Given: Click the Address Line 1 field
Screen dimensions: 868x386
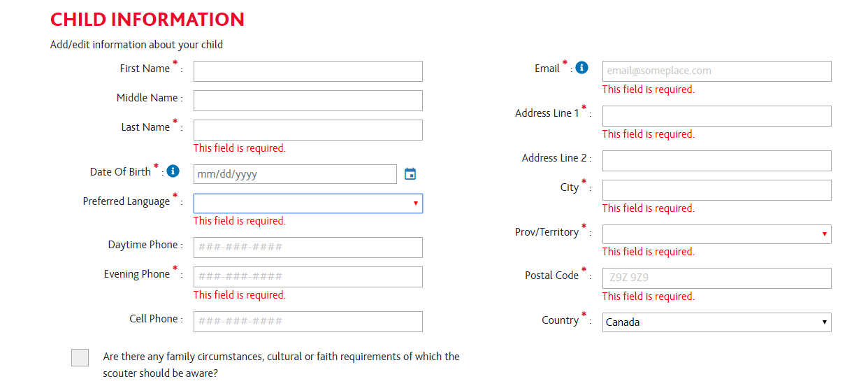Looking at the screenshot, I should click(717, 116).
